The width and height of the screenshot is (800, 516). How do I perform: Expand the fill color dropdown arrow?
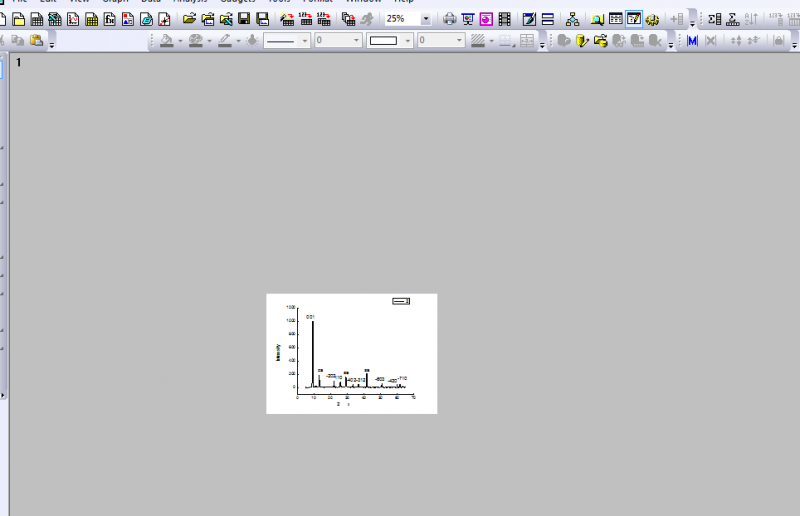click(x=180, y=41)
